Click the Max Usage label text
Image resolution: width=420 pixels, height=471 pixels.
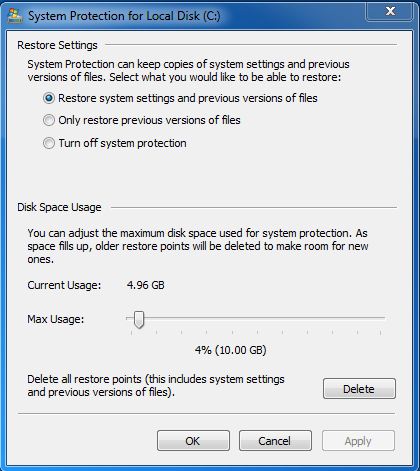coord(56,319)
